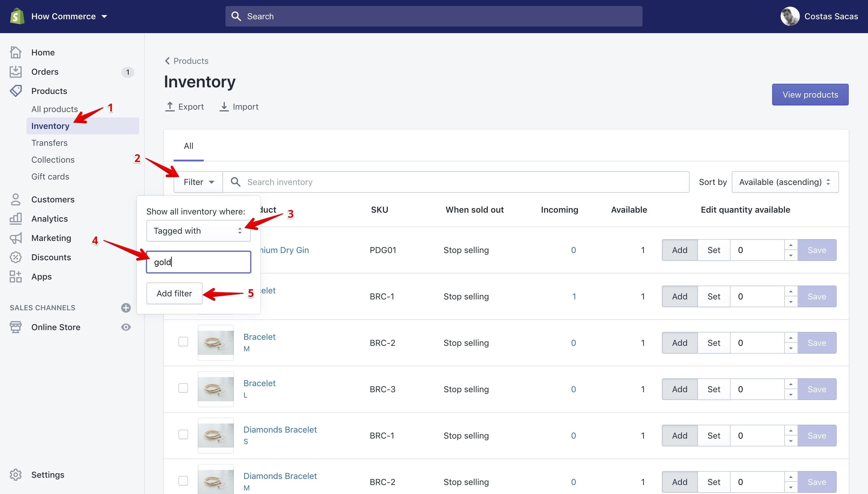Viewport: 868px width, 494px height.
Task: Open Transfers in sidebar
Action: [x=49, y=143]
